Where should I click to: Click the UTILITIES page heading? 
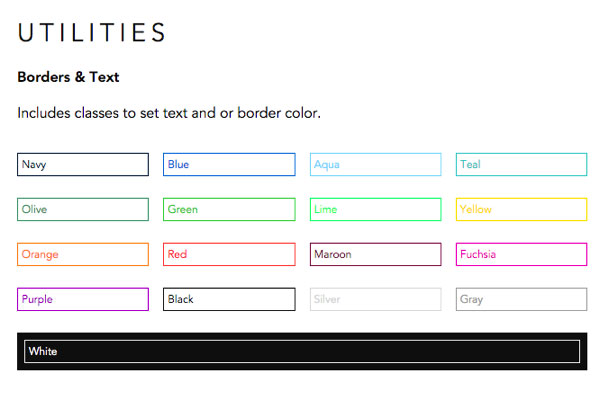pos(92,32)
